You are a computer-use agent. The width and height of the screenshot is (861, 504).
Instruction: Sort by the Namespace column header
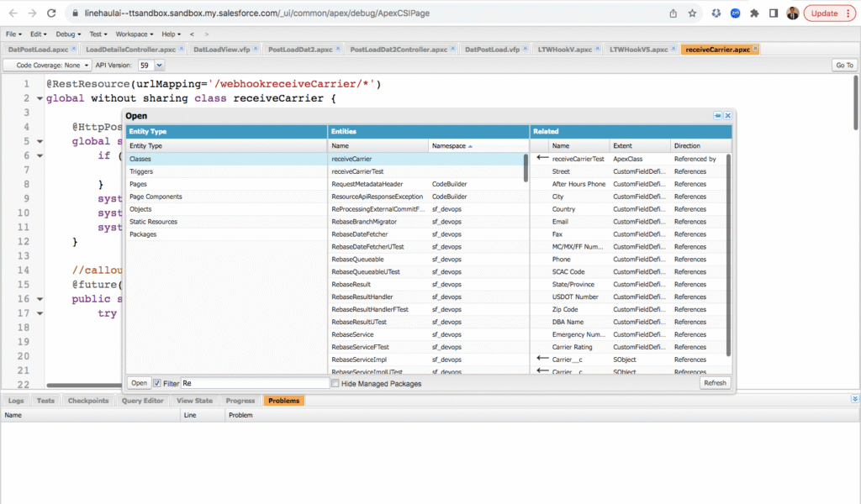[x=478, y=146]
